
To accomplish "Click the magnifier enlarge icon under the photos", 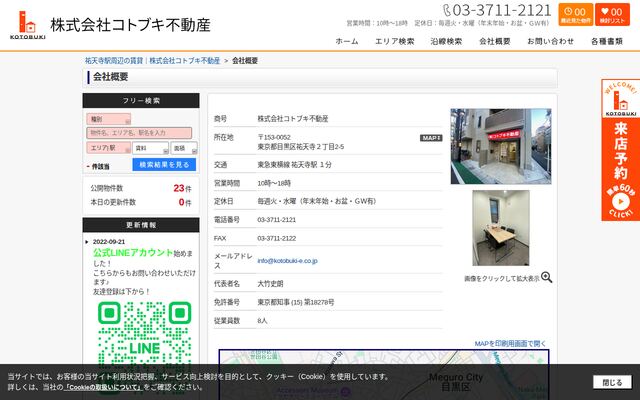I will pos(547,278).
